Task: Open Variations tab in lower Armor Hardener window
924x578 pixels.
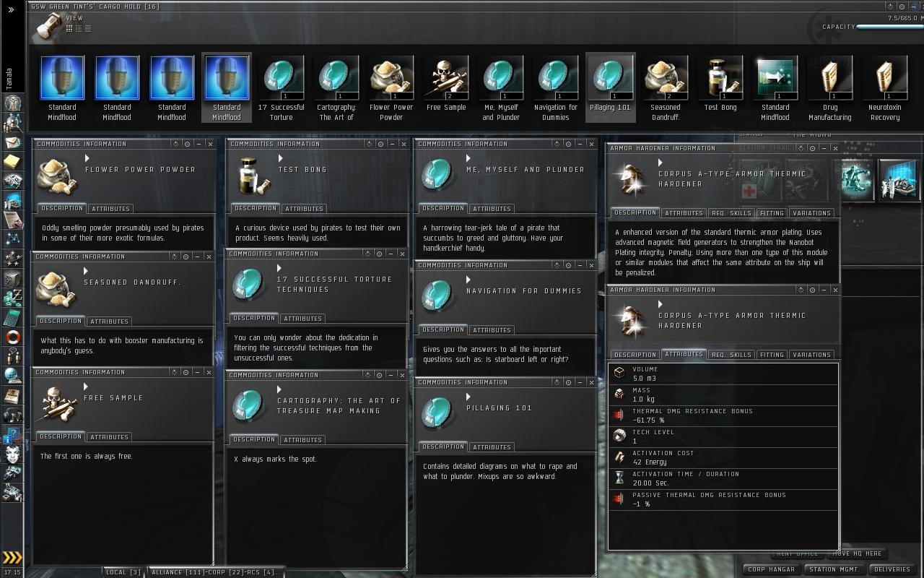Action: (811, 355)
